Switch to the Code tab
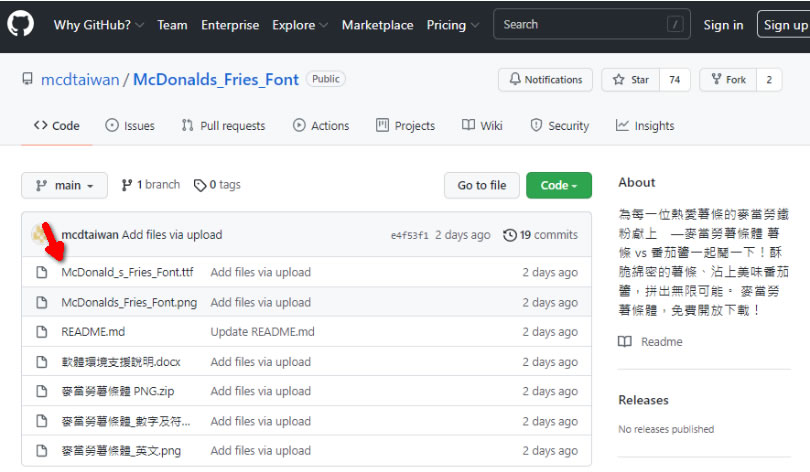The image size is (810, 472). (x=57, y=125)
